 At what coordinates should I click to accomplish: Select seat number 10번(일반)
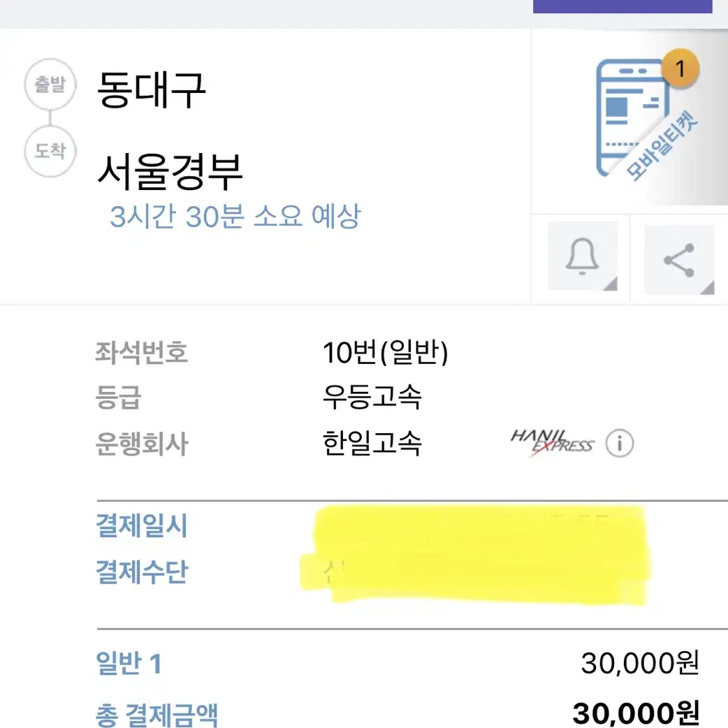click(x=386, y=352)
